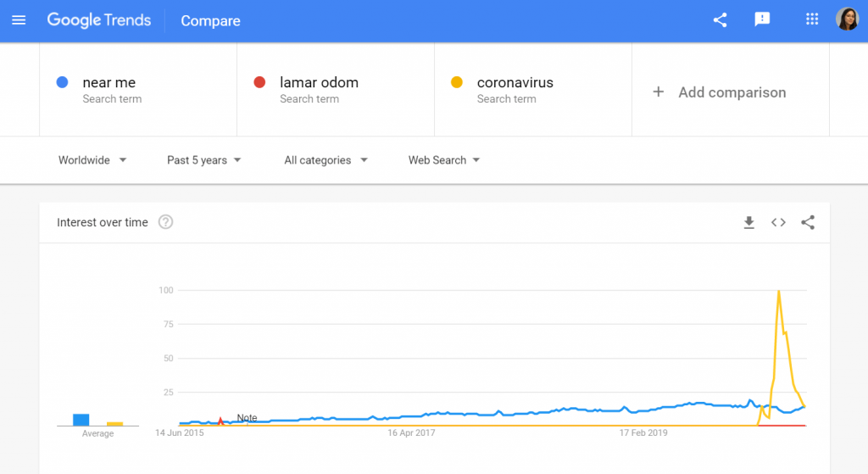
Task: Click the share icon in header
Action: point(720,20)
